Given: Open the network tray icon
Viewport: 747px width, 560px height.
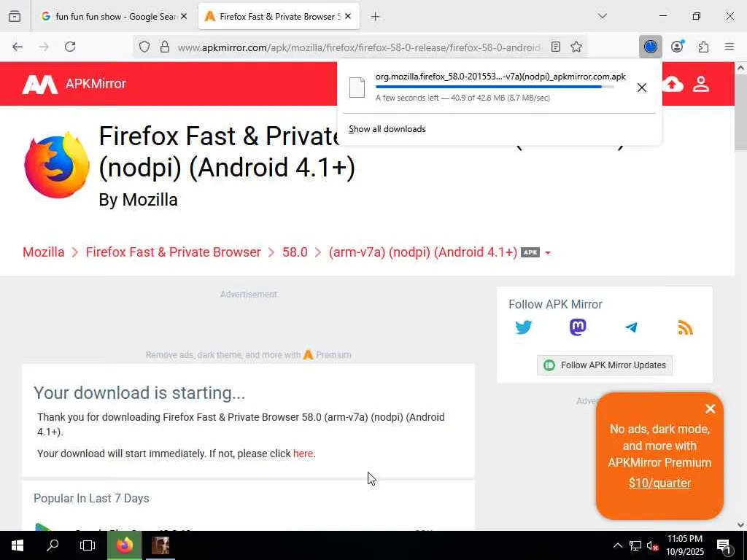Looking at the screenshot, I should (x=635, y=545).
